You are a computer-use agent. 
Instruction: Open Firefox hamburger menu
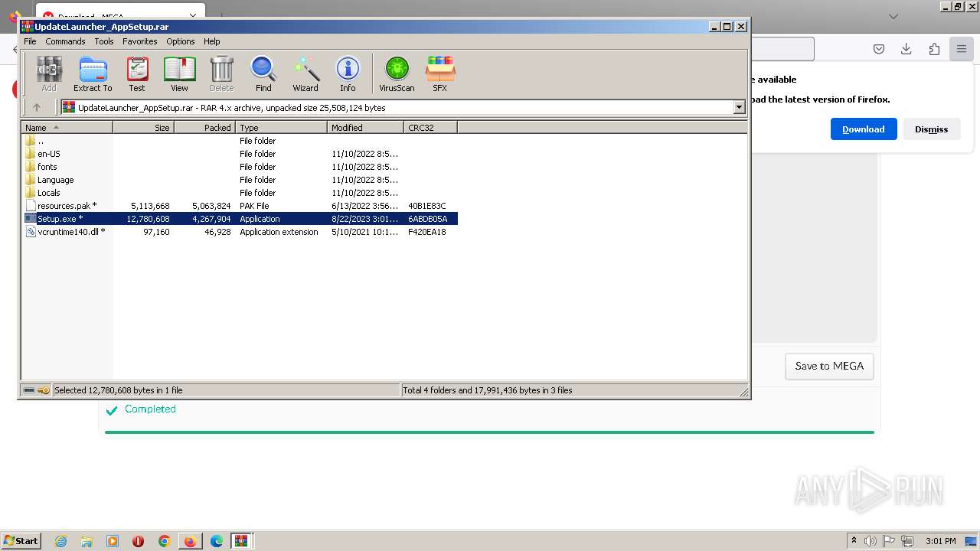961,49
